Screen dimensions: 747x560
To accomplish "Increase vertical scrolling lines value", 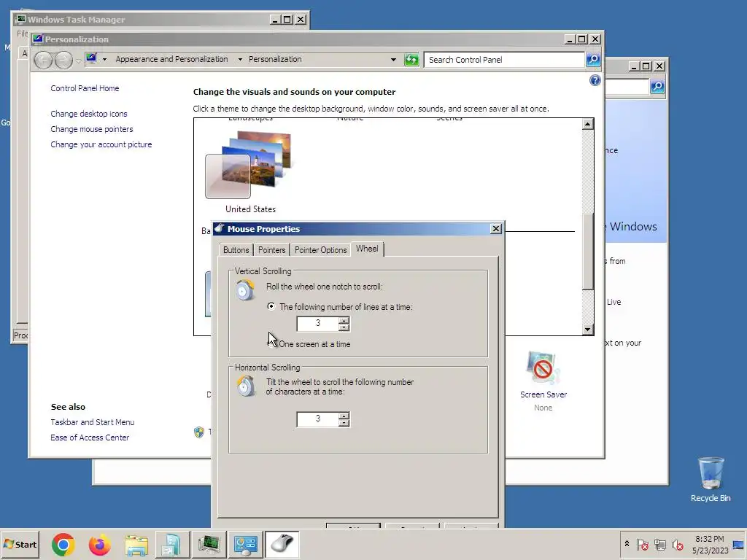I will pyautogui.click(x=344, y=320).
